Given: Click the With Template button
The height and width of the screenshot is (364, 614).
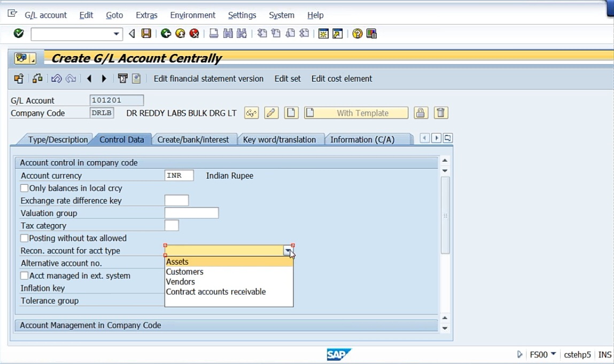Looking at the screenshot, I should coord(356,113).
